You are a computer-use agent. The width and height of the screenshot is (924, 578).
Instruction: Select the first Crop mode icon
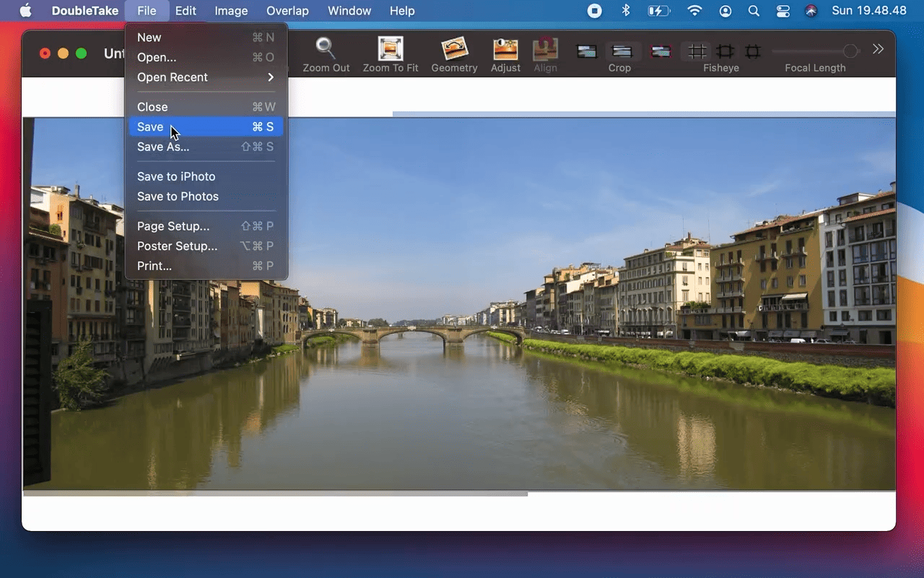pos(587,51)
